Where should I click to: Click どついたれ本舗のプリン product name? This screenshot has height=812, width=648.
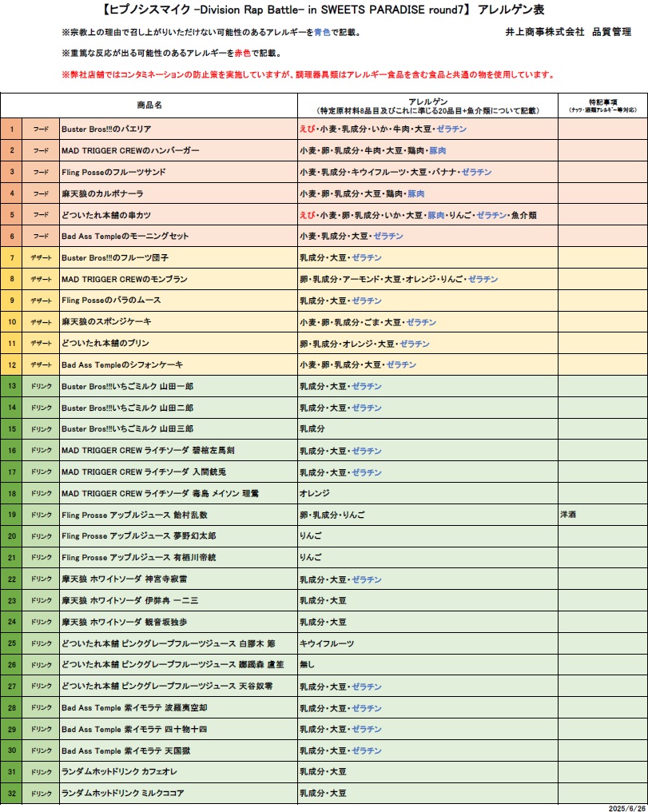[105, 343]
